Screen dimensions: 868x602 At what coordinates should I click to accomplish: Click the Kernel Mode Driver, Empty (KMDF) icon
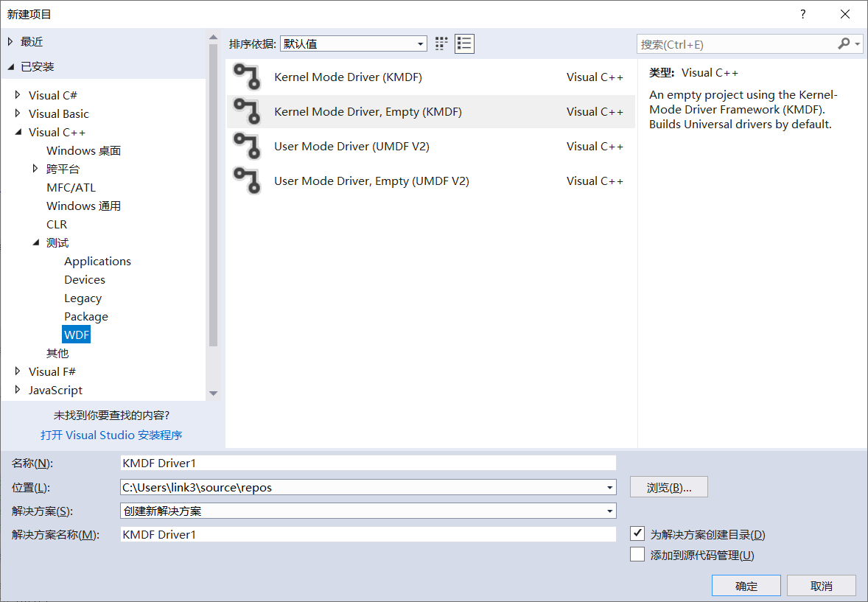(x=246, y=111)
